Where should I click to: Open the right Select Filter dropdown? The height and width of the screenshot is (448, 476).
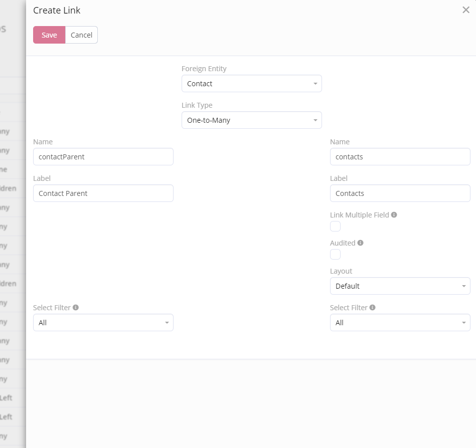coord(400,322)
